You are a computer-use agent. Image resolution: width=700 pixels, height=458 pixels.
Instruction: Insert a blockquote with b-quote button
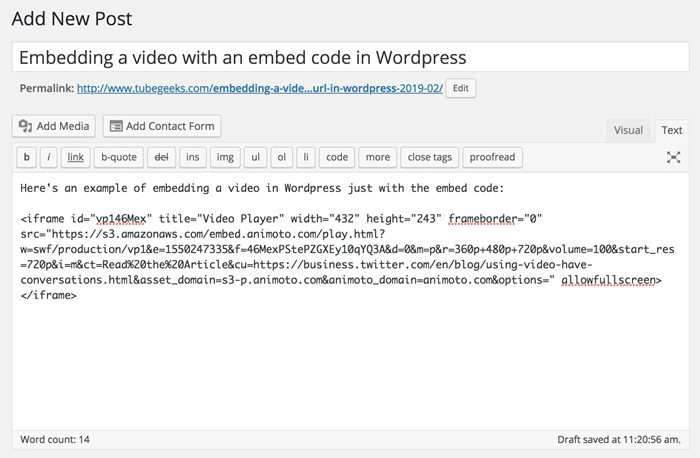(x=118, y=157)
